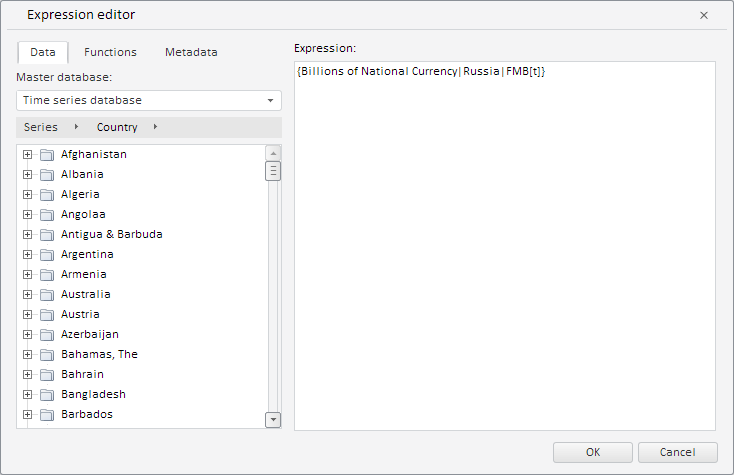The image size is (734, 475).
Task: Expand the Albania tree node
Action: click(x=28, y=174)
